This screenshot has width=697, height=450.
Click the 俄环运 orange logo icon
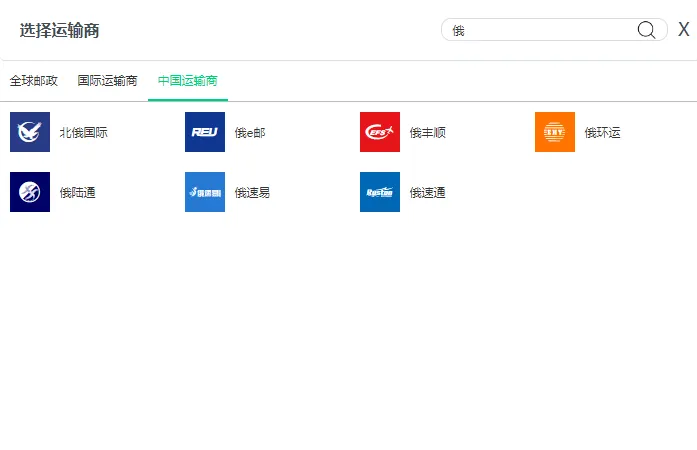(x=555, y=132)
